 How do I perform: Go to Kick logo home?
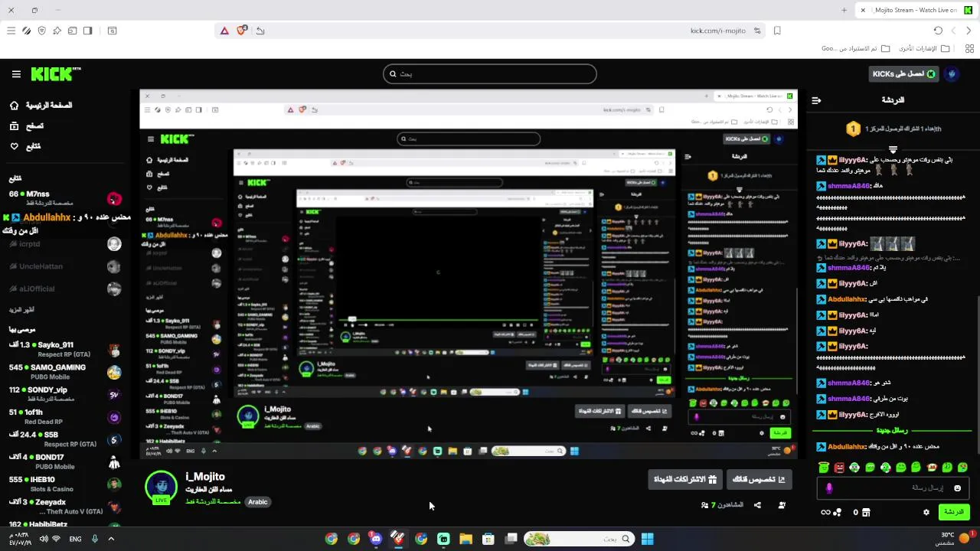tap(55, 74)
